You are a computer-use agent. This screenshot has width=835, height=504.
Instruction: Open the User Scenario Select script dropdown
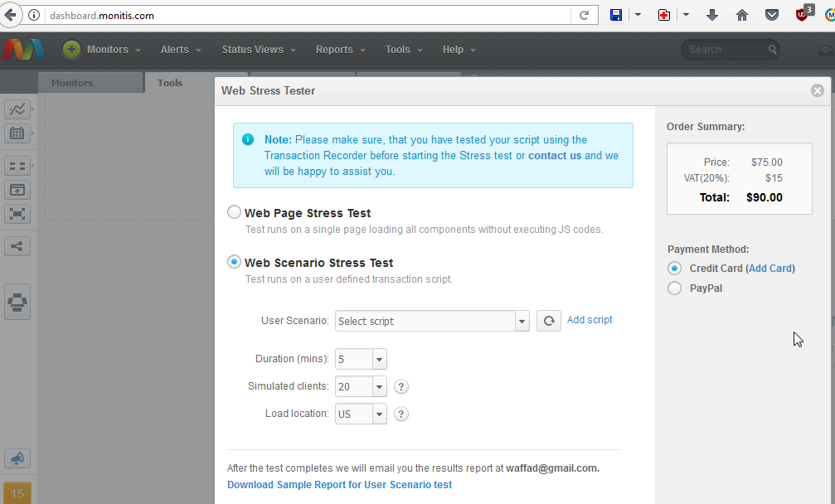pyautogui.click(x=432, y=321)
